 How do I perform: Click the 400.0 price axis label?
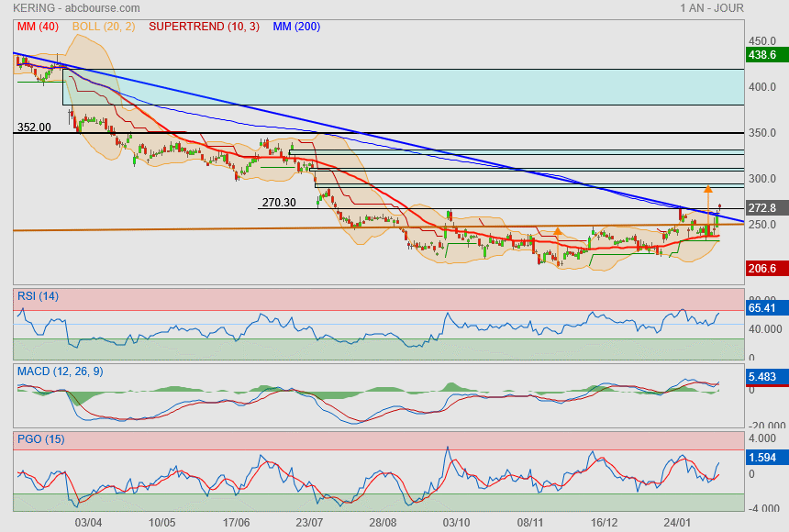(762, 87)
